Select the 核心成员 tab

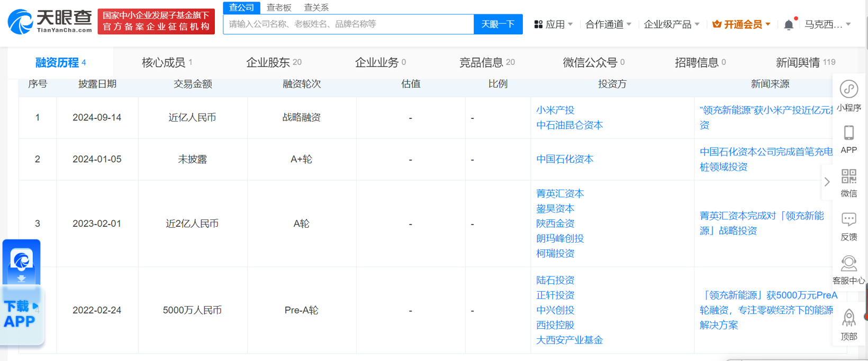coord(167,62)
